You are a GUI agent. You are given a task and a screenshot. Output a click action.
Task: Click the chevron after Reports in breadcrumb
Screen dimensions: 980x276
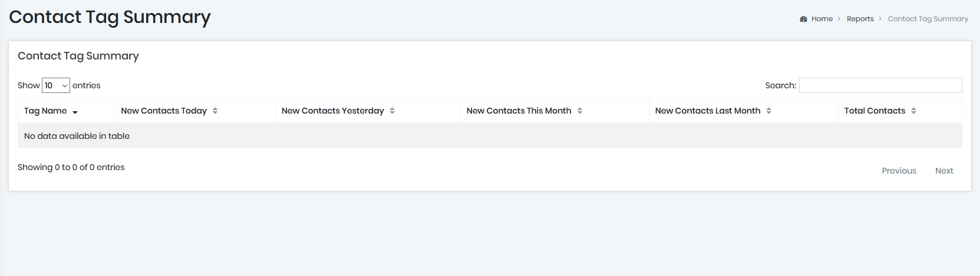tap(880, 19)
